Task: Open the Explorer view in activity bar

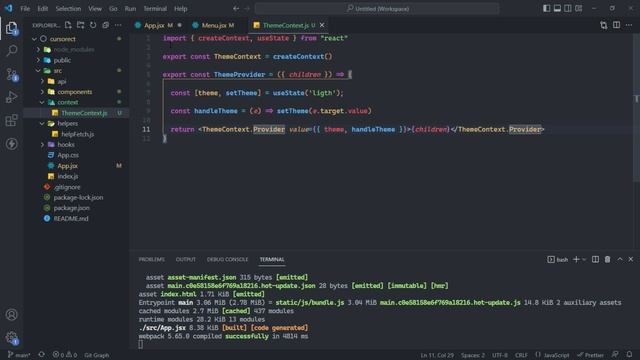Action: [11, 28]
